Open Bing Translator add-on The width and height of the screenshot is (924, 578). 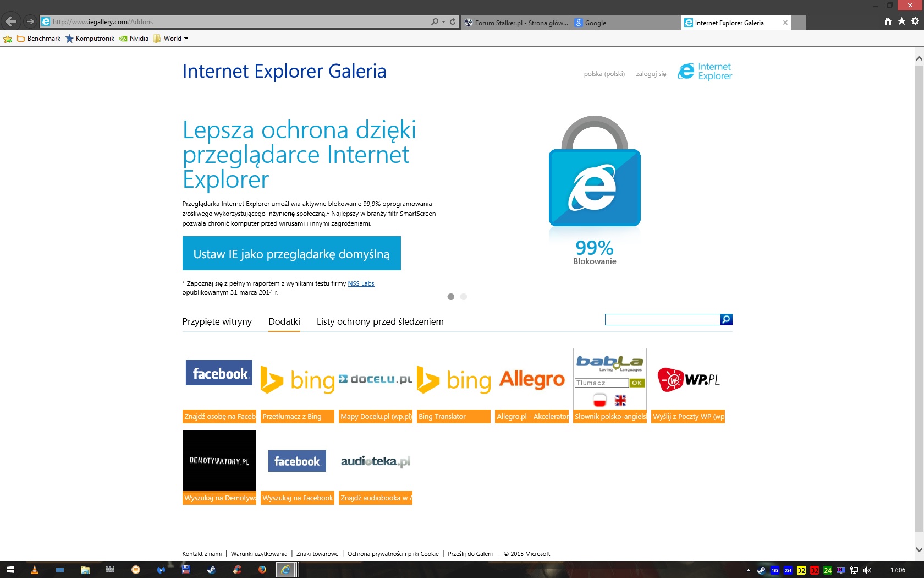coord(454,385)
